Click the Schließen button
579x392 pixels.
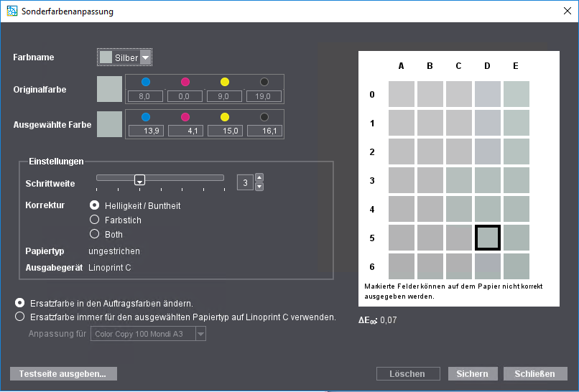point(535,373)
